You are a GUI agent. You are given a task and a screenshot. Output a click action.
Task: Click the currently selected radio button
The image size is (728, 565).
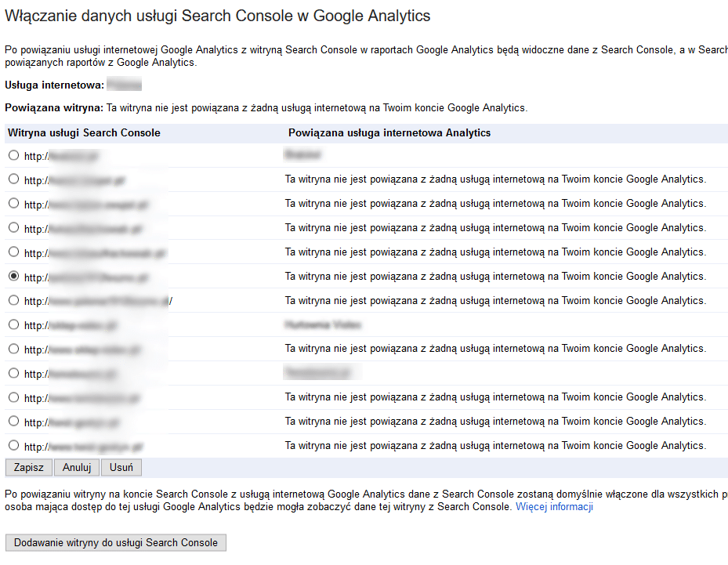14,276
